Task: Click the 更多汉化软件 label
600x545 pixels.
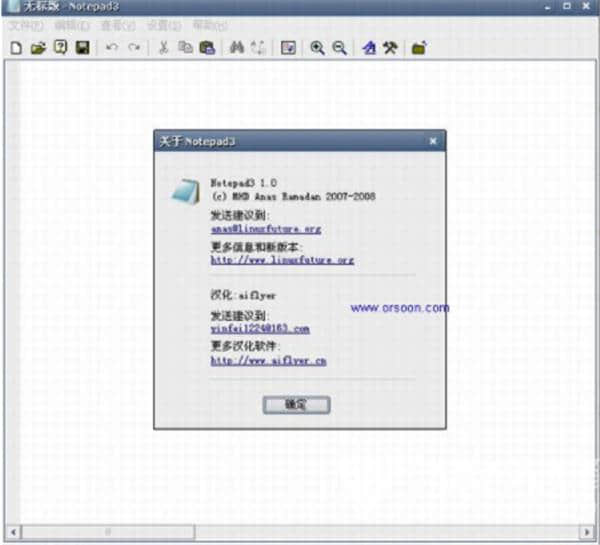Action: [x=245, y=346]
